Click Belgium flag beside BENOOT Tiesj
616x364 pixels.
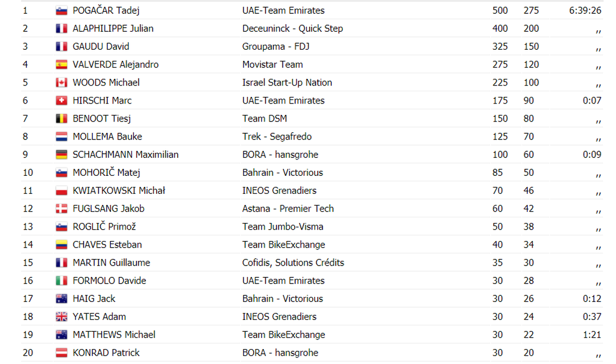point(62,118)
